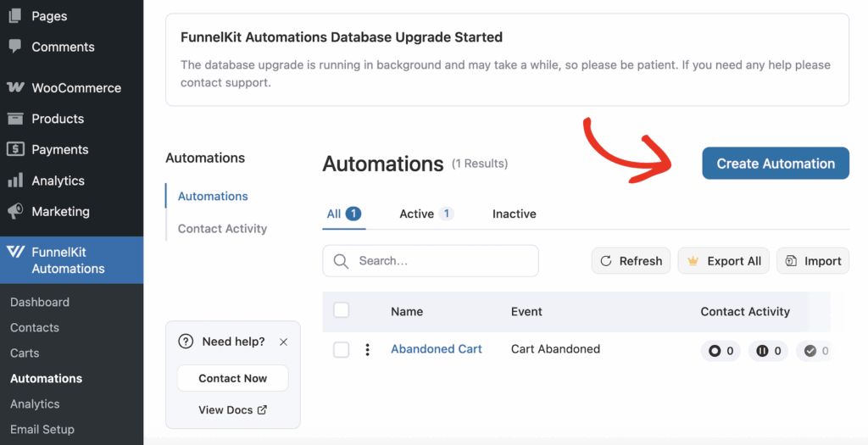The height and width of the screenshot is (445, 868).
Task: Click the Create Automation button
Action: [776, 164]
